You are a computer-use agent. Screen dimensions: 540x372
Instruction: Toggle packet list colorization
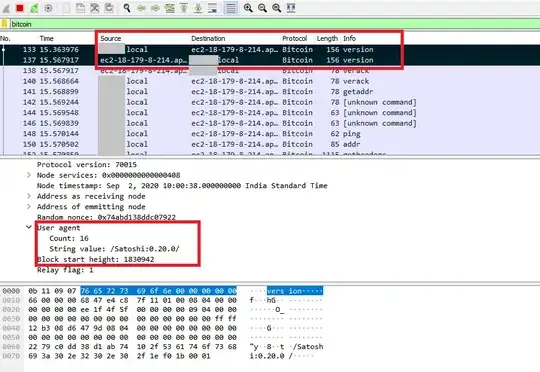(231, 8)
